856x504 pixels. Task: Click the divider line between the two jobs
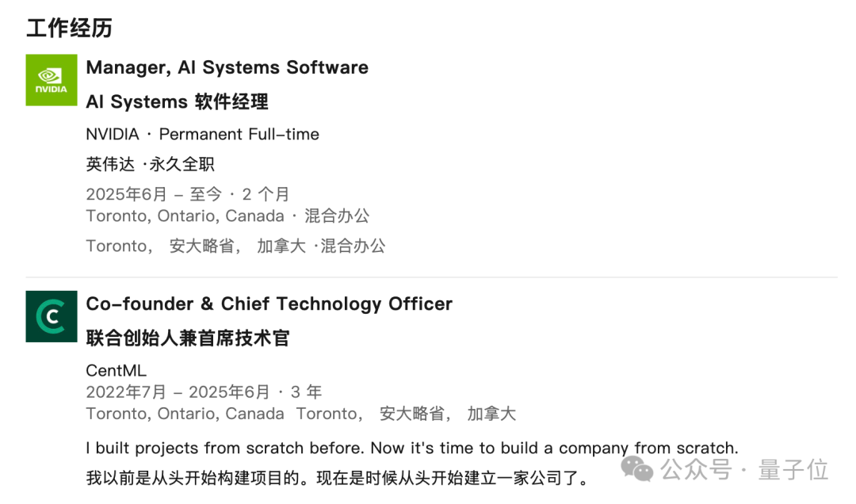tap(431, 277)
